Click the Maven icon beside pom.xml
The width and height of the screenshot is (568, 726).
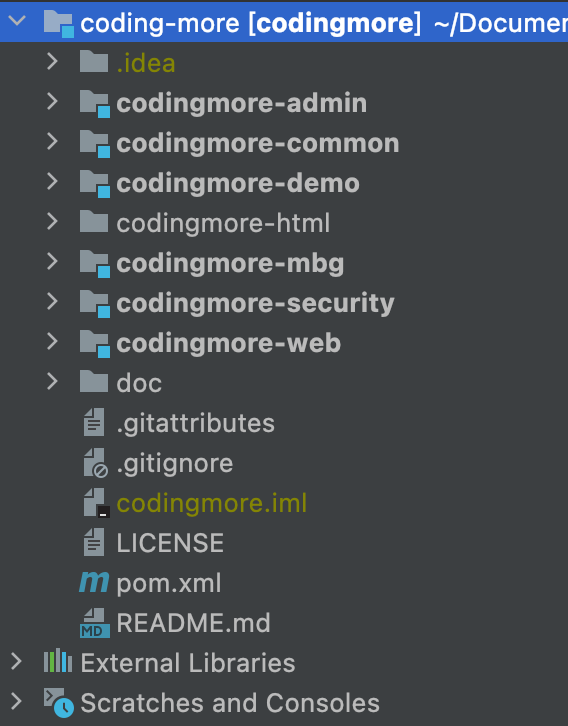pos(94,582)
